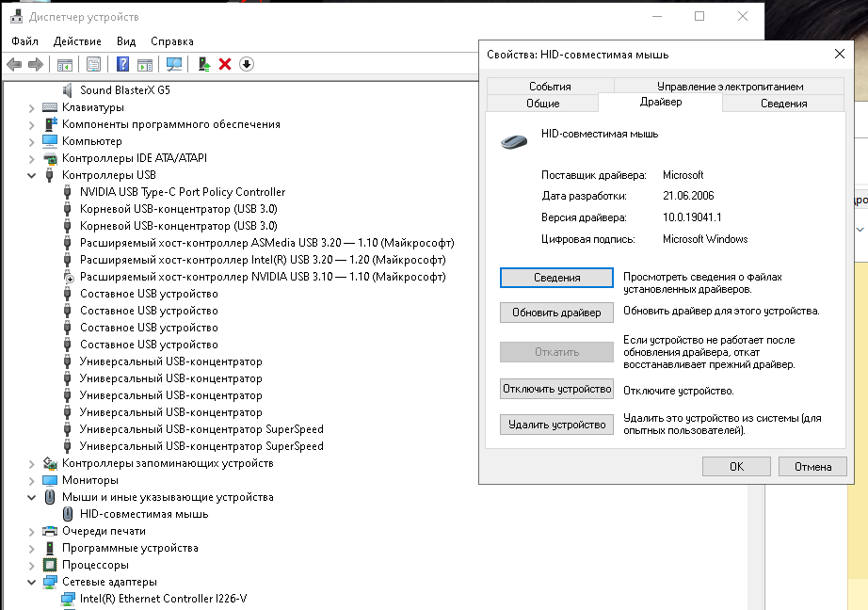Collapse Мыши и иные указывающие устройства
Screen dimensions: 868x610
pos(32,498)
